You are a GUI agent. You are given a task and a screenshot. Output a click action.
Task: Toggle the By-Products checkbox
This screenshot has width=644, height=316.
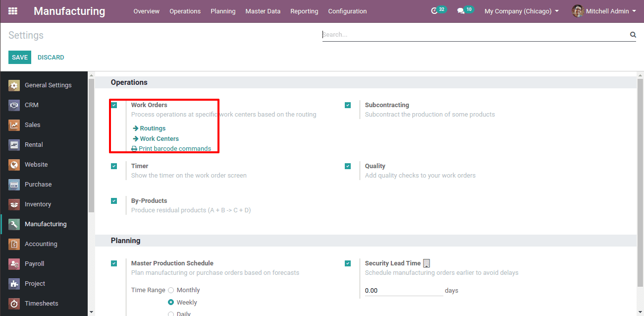pos(114,201)
